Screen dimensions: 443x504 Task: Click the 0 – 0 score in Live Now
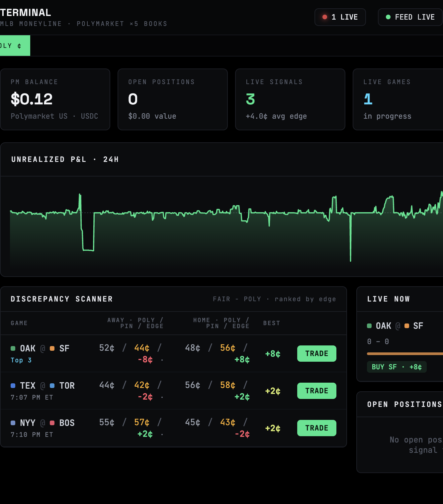pos(378,341)
